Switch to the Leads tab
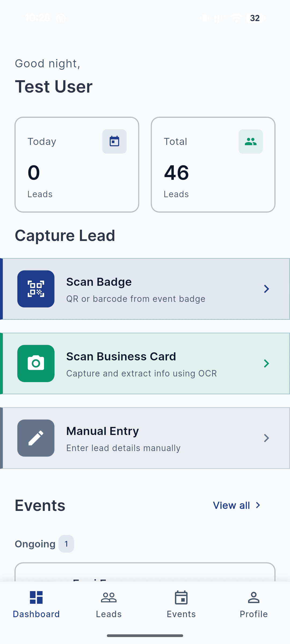 (108, 605)
